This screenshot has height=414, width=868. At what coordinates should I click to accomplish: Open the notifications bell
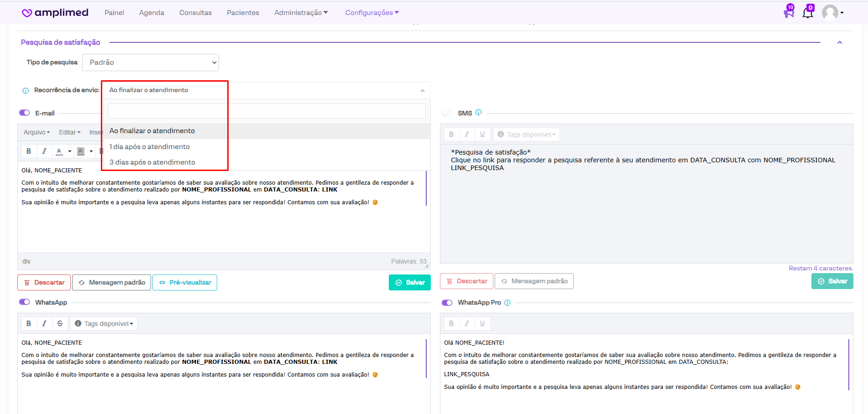pyautogui.click(x=807, y=12)
